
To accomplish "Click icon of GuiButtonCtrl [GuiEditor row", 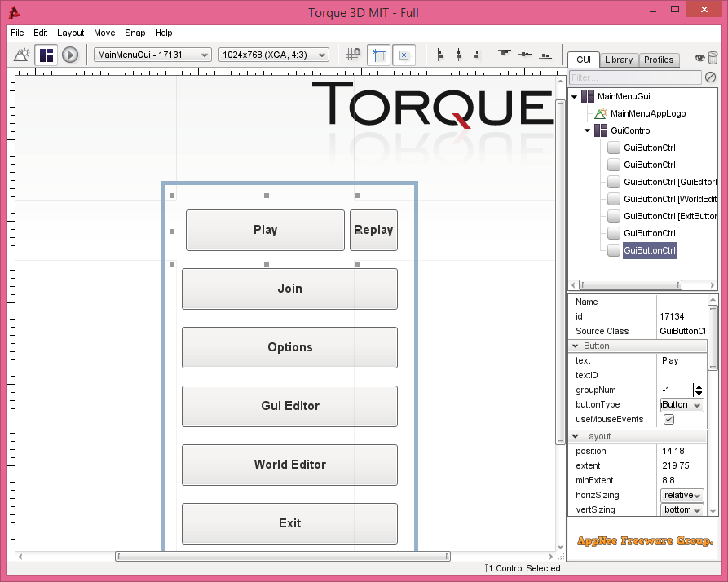I will (614, 182).
